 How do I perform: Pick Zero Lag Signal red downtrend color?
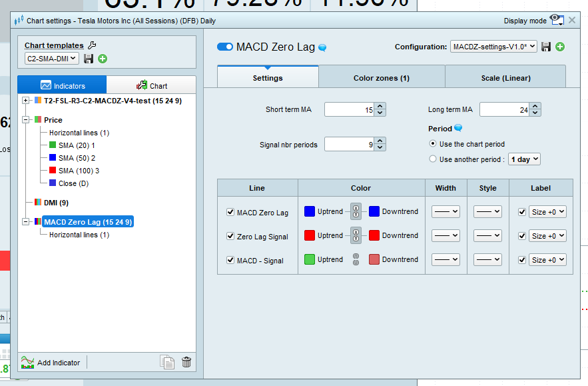coord(374,235)
